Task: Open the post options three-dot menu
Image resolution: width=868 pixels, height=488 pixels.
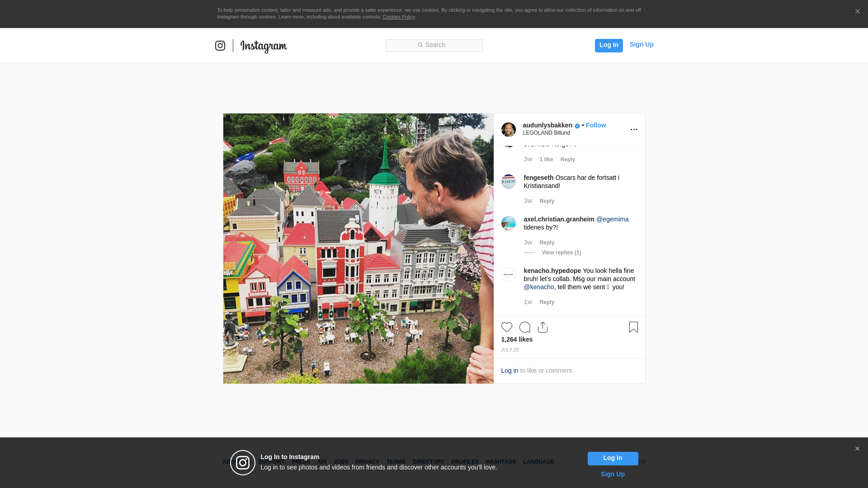Action: (634, 130)
